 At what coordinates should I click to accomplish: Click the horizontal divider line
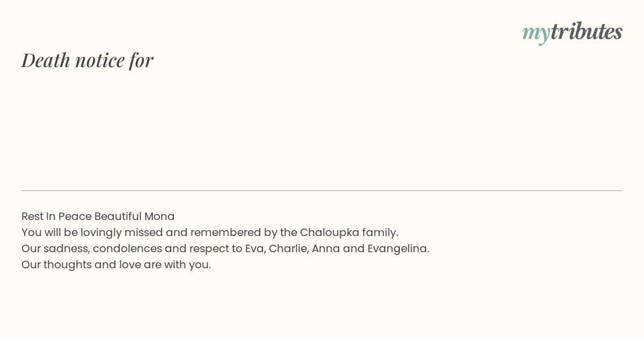(322, 190)
